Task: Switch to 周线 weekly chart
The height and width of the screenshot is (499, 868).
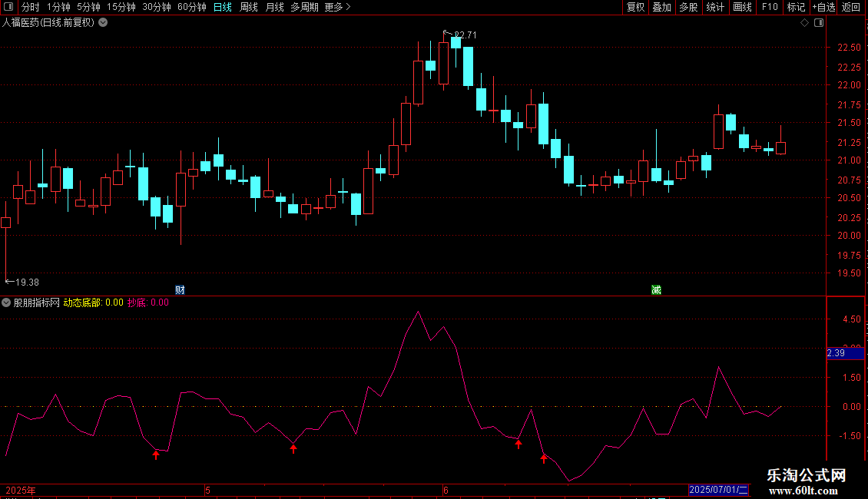Action: pyautogui.click(x=249, y=7)
